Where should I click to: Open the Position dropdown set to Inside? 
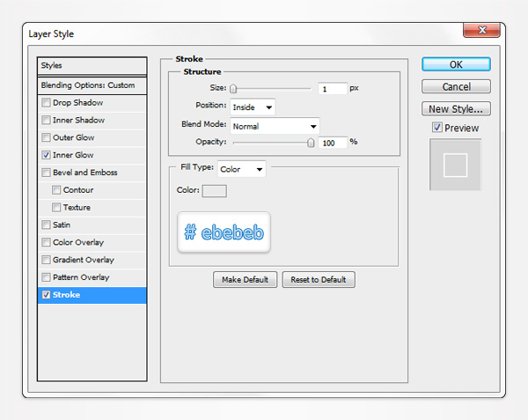[x=253, y=107]
